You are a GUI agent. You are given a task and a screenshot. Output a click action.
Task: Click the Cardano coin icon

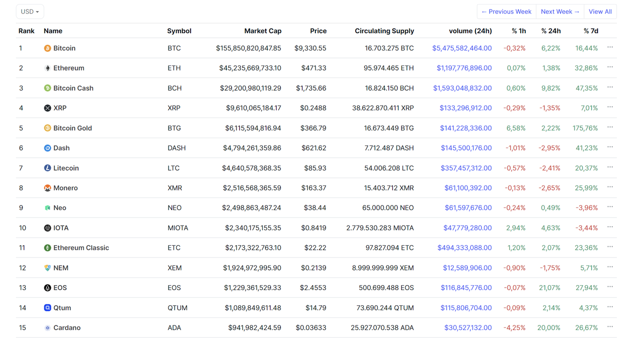(x=47, y=328)
